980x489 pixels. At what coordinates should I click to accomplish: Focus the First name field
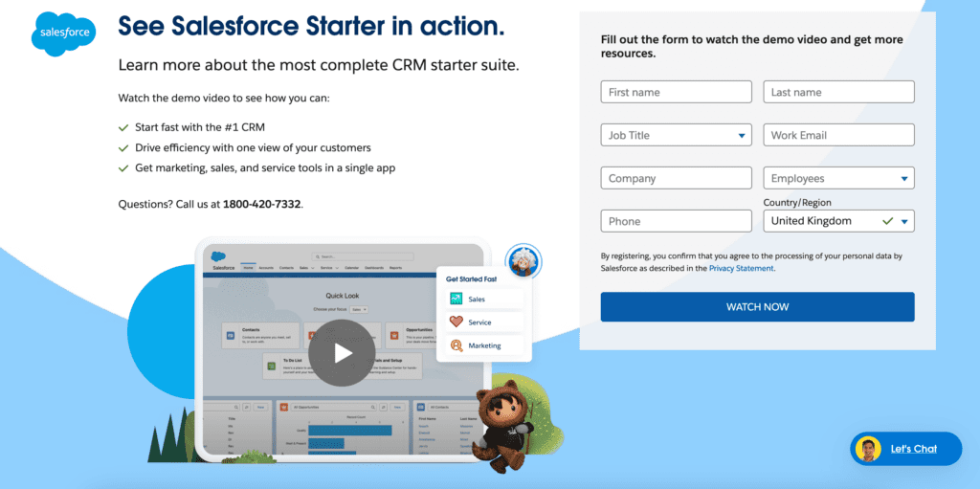677,92
